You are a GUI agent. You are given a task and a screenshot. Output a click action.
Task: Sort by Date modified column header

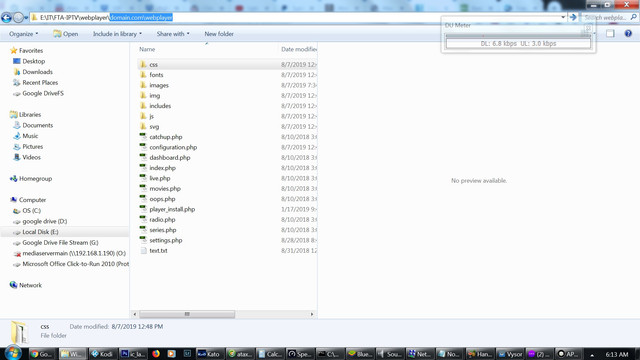298,49
